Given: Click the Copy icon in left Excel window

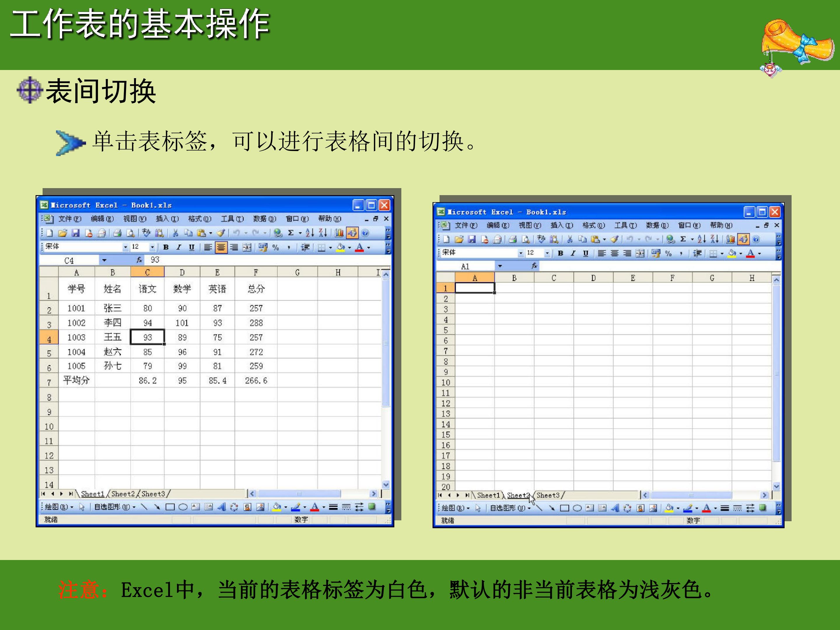Looking at the screenshot, I should click(x=188, y=233).
